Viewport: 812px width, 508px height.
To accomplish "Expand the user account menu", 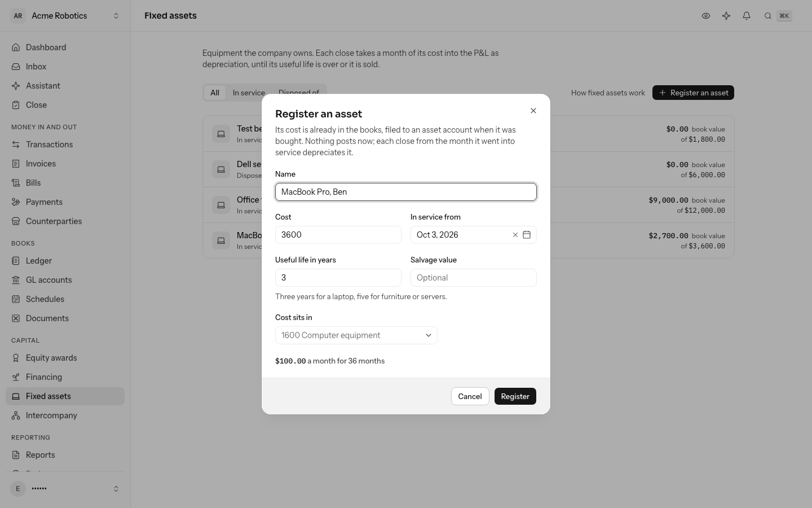I will [65, 489].
